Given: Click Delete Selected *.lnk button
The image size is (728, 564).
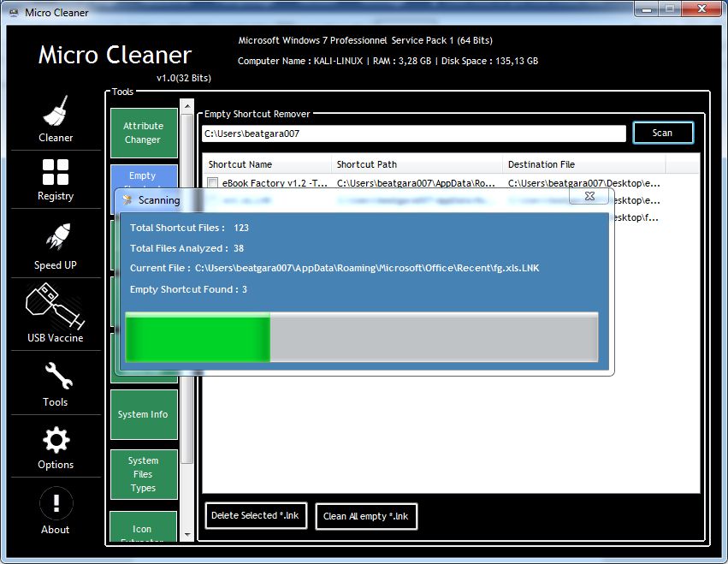Looking at the screenshot, I should (x=255, y=515).
